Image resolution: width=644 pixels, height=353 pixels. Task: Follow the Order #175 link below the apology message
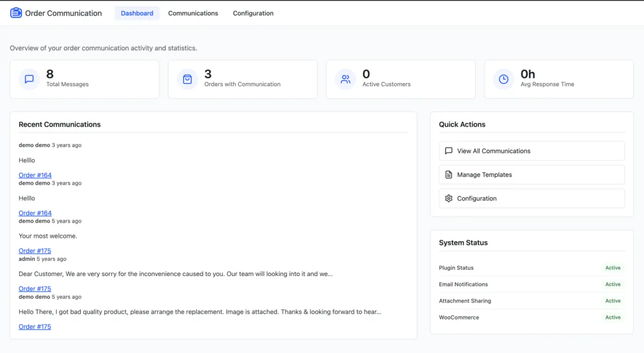35,289
